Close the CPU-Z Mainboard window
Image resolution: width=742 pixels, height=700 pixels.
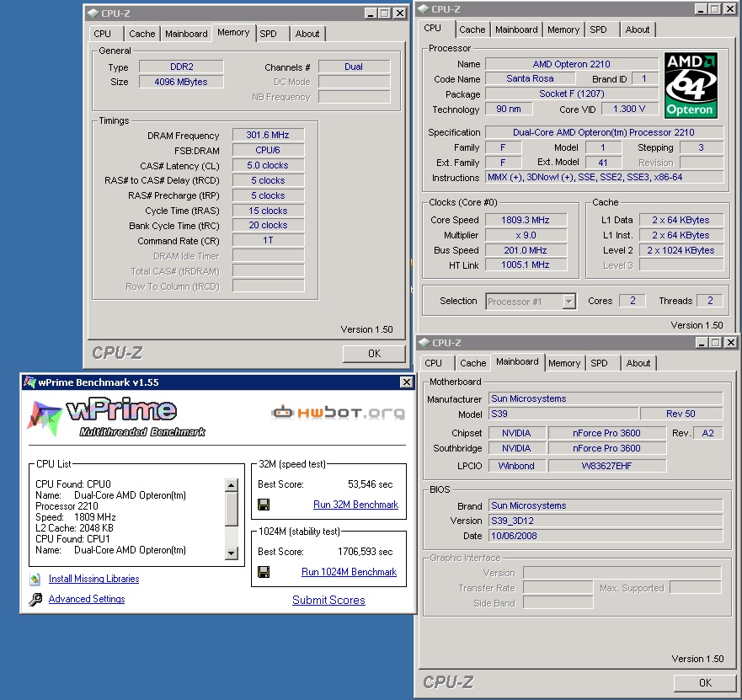(731, 342)
